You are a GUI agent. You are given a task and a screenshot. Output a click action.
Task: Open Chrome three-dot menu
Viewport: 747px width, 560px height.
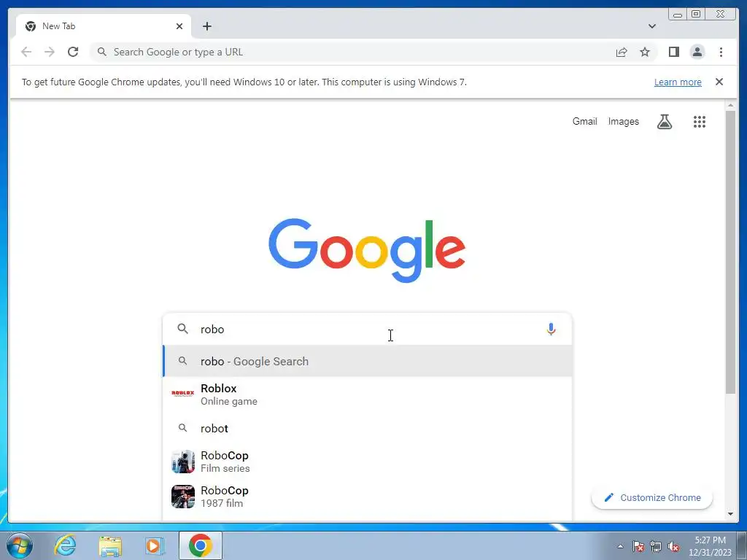point(721,52)
